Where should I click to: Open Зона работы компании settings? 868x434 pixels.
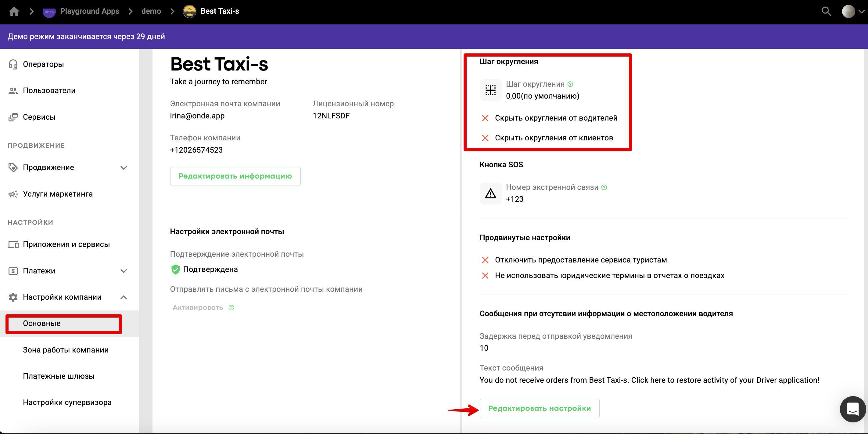point(66,350)
